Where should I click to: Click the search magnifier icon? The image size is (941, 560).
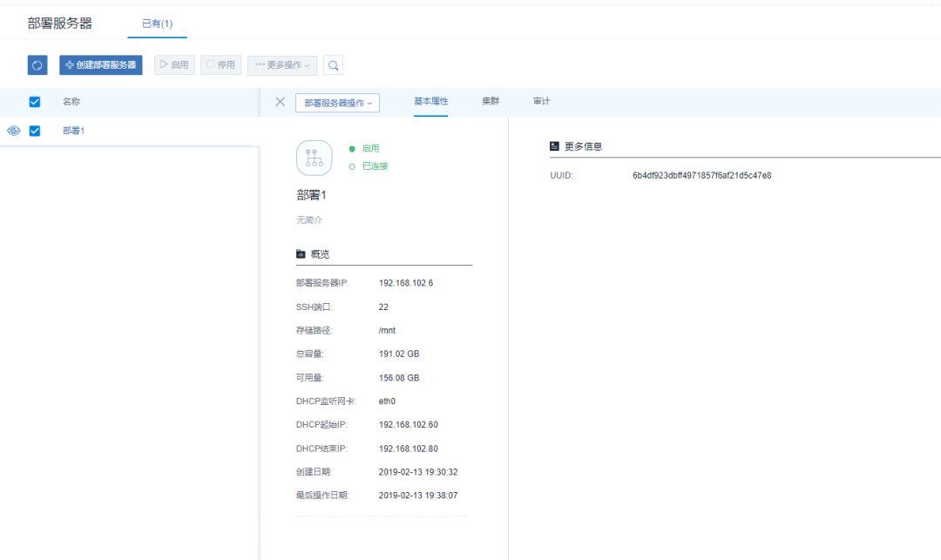[333, 65]
